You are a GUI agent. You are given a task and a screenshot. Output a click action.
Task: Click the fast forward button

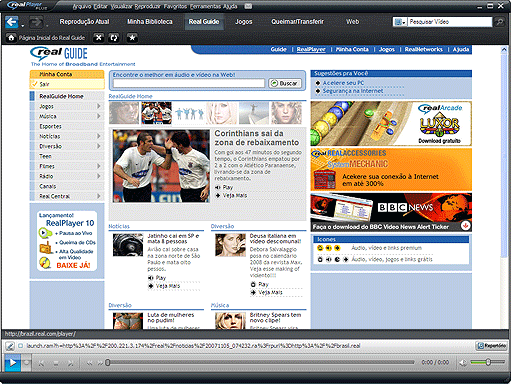click(x=100, y=363)
